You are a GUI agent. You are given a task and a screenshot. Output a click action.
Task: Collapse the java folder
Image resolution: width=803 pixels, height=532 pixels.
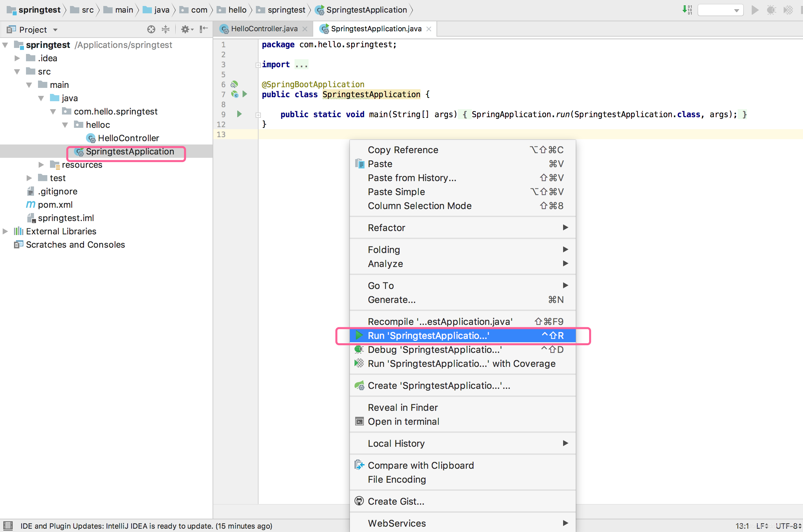[x=41, y=98]
